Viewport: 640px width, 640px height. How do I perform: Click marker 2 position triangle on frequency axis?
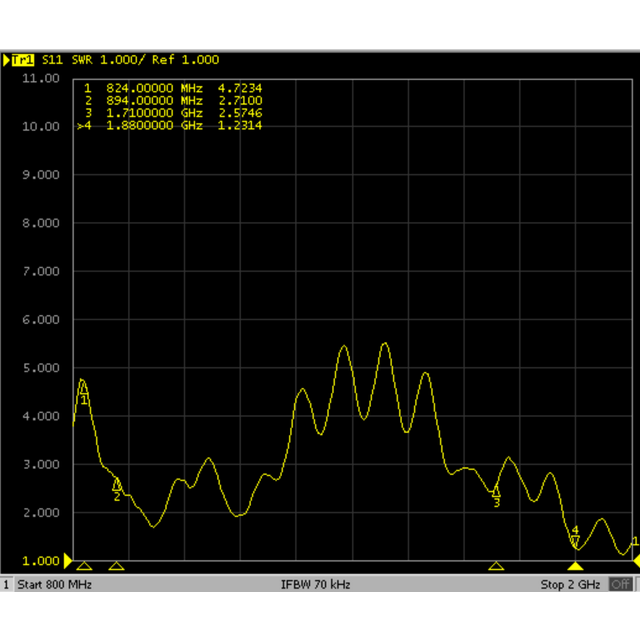tap(116, 566)
